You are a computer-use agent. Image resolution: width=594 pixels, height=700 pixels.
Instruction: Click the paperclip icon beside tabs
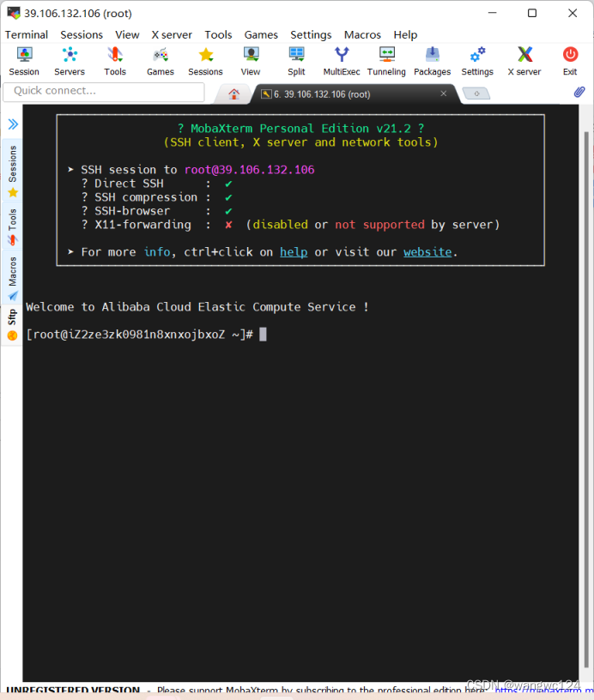pos(579,92)
